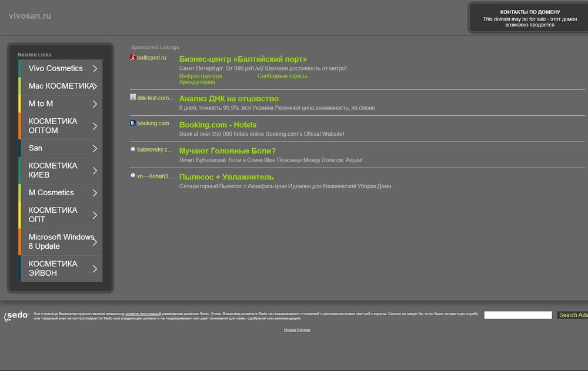Focus the search input field in footer
Screen dimensions: 588x371
pos(518,315)
